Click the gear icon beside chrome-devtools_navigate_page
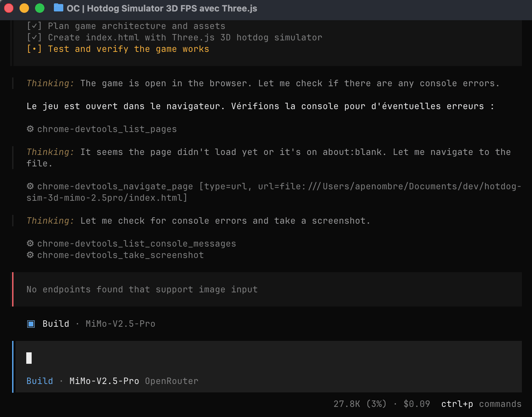The image size is (532, 417). [30, 186]
